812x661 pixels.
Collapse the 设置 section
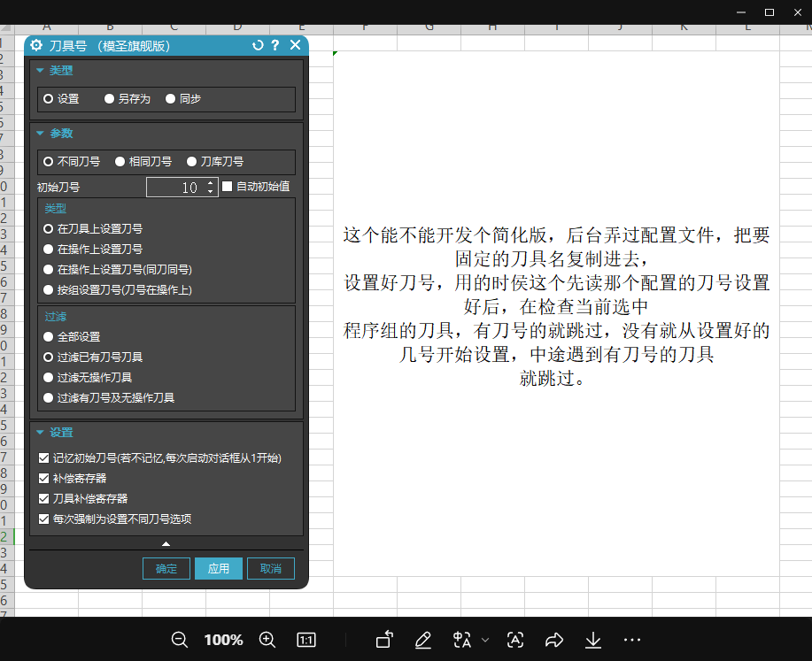coord(40,432)
